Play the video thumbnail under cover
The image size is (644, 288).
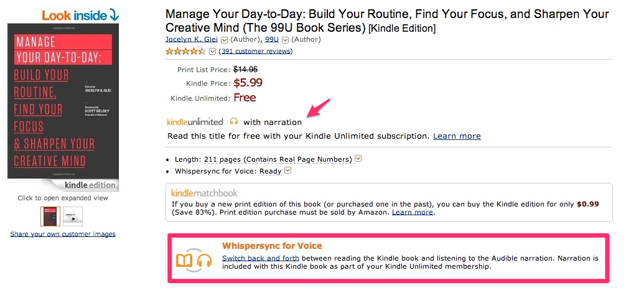(72, 216)
